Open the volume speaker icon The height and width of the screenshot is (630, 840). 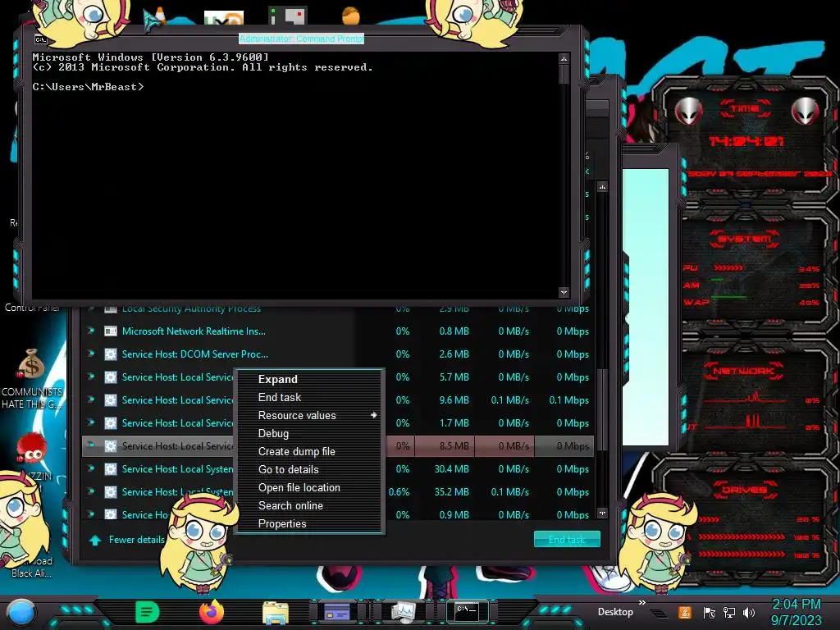pos(749,613)
